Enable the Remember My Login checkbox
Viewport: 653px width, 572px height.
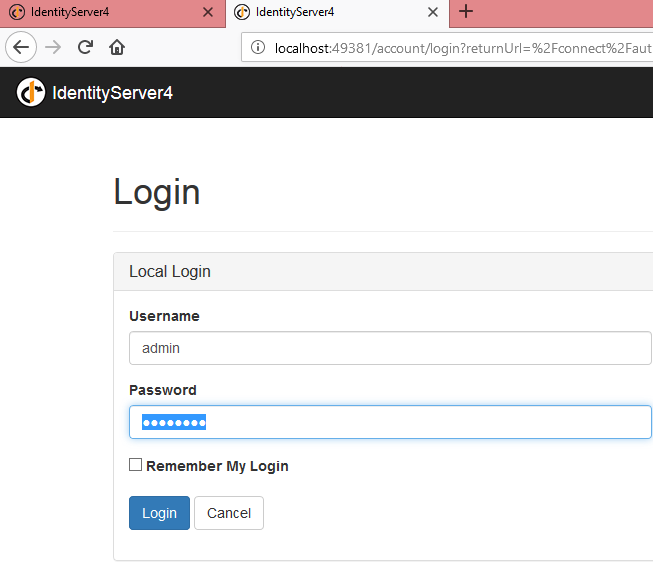click(x=135, y=465)
